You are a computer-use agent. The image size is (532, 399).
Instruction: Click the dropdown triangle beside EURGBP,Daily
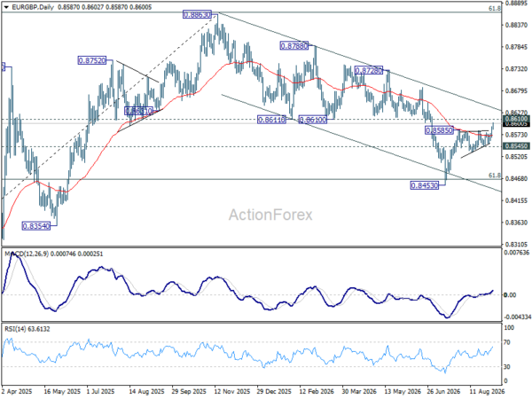tap(6, 7)
